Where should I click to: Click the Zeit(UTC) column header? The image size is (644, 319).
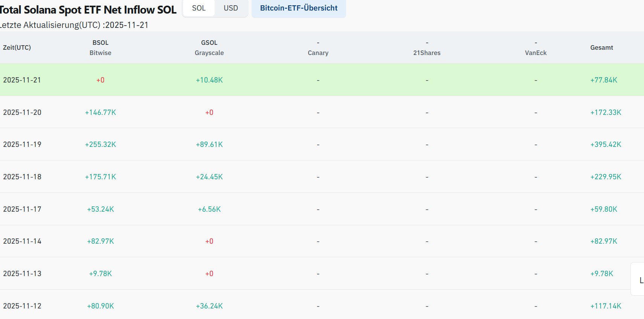pos(17,47)
